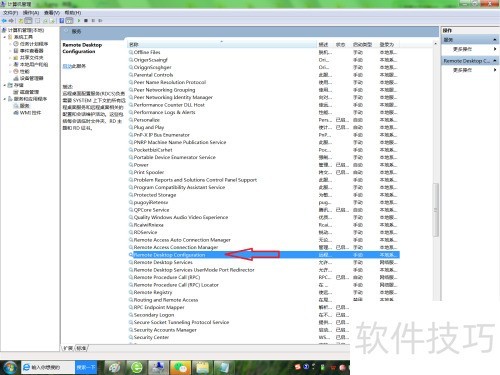Select 任务计划程序 in the tree
Screen dimensions: 500x375
(x=34, y=44)
